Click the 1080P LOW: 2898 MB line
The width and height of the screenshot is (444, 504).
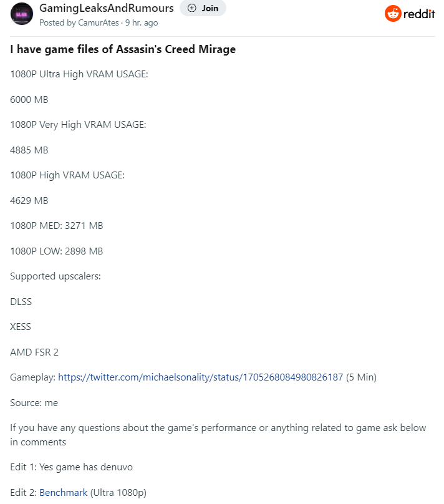pos(57,251)
